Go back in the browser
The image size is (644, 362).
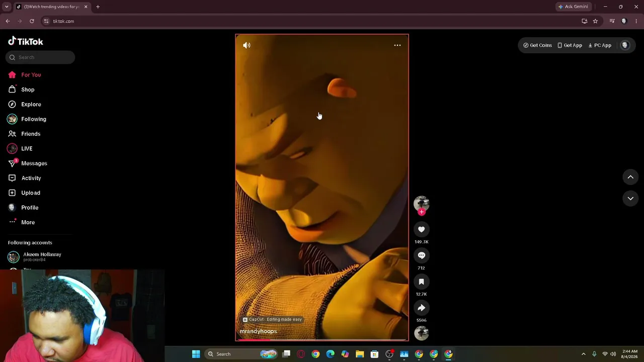tap(8, 21)
